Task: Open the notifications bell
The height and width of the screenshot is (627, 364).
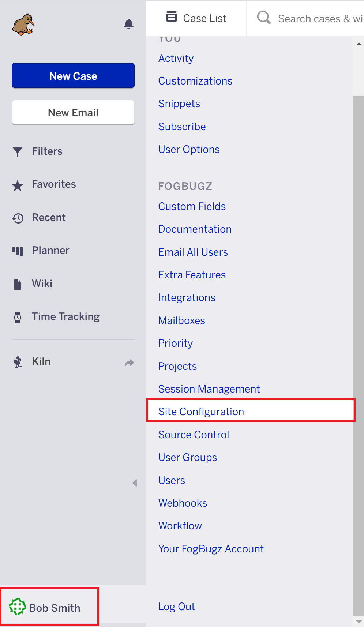Action: tap(129, 24)
